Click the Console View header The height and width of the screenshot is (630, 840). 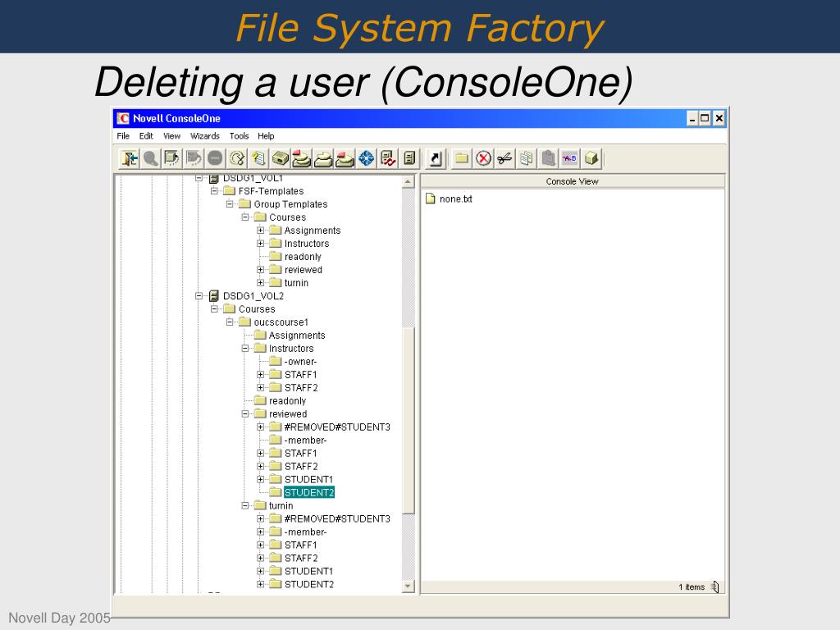coord(572,181)
